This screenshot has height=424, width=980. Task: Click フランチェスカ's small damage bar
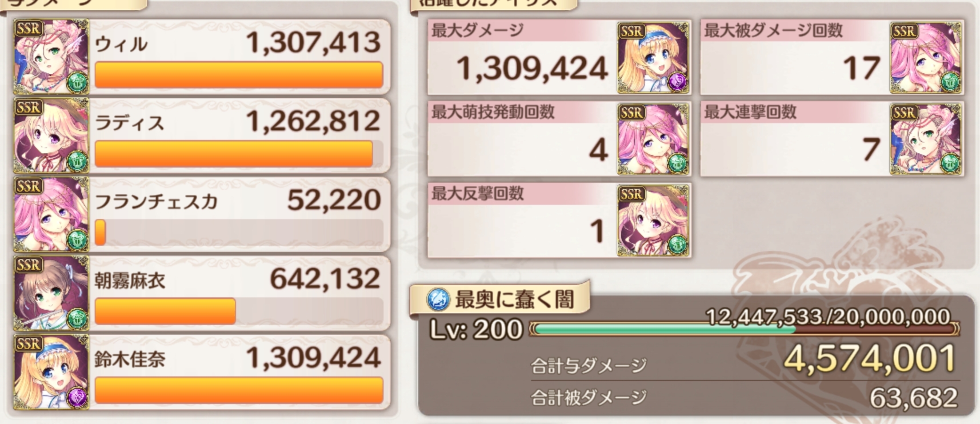(100, 232)
